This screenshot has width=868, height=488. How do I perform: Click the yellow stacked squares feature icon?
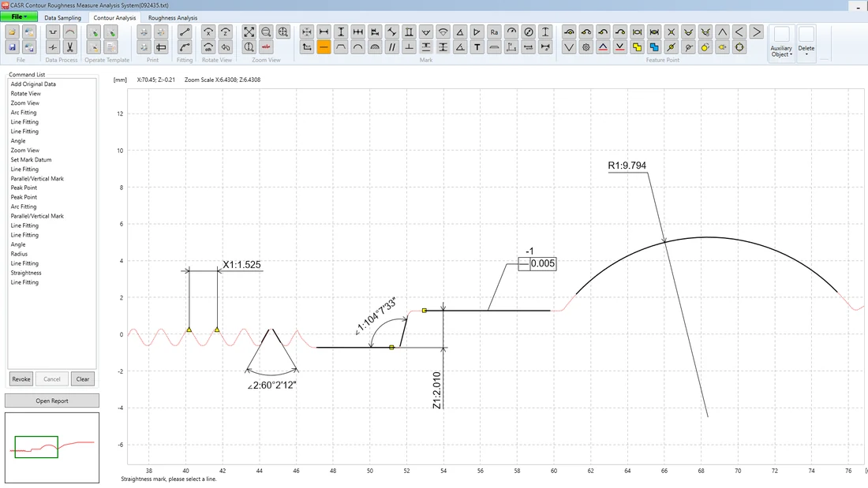click(637, 47)
